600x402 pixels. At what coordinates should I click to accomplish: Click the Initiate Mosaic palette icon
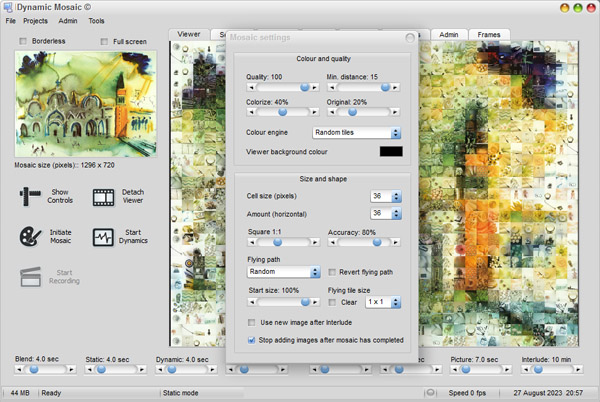coord(30,237)
